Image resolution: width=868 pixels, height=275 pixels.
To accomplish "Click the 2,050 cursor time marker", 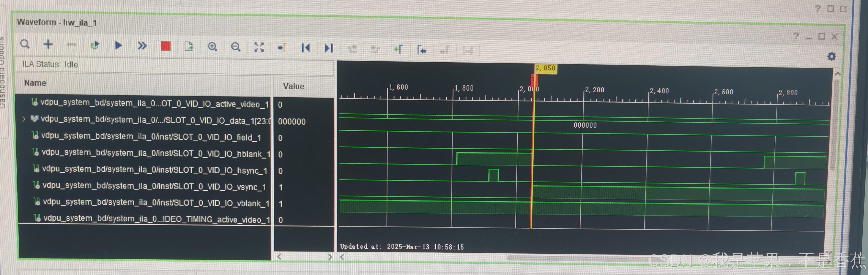I will [545, 68].
